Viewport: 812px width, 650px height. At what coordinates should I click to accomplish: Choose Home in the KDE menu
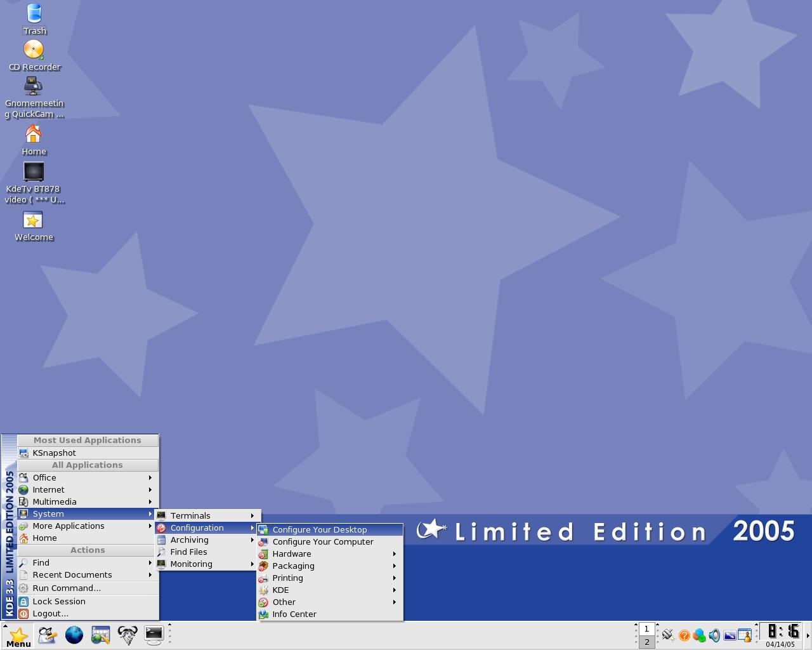(x=88, y=538)
